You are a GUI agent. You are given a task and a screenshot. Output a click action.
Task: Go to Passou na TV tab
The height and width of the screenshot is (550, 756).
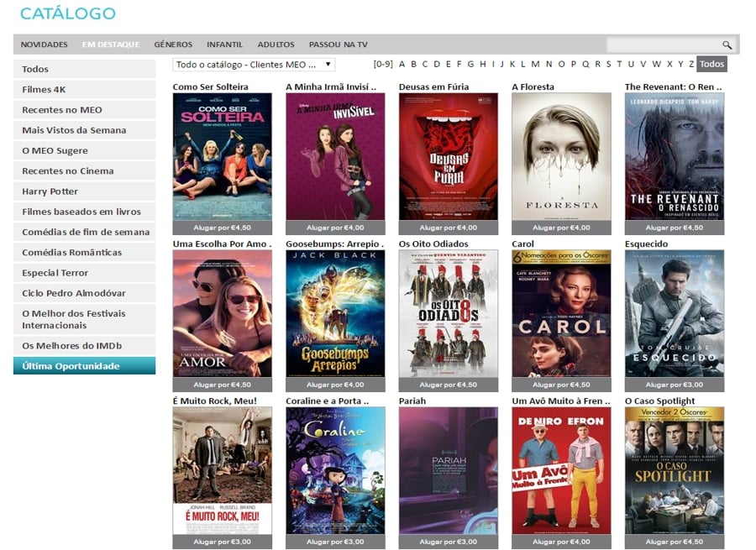[x=338, y=45]
